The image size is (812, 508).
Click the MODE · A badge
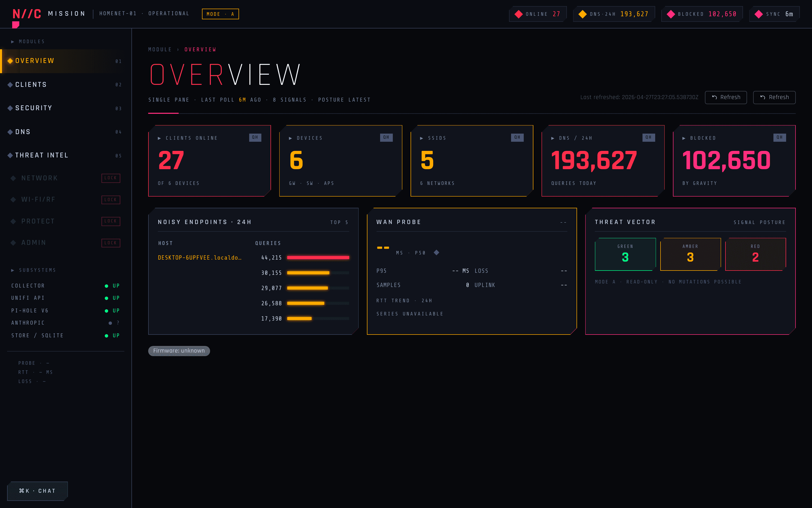[x=221, y=14]
